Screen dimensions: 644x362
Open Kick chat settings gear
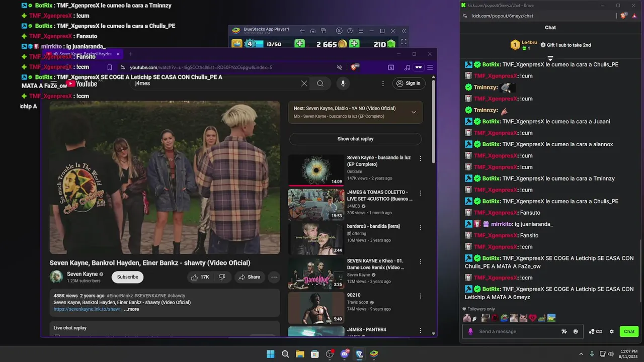click(612, 331)
